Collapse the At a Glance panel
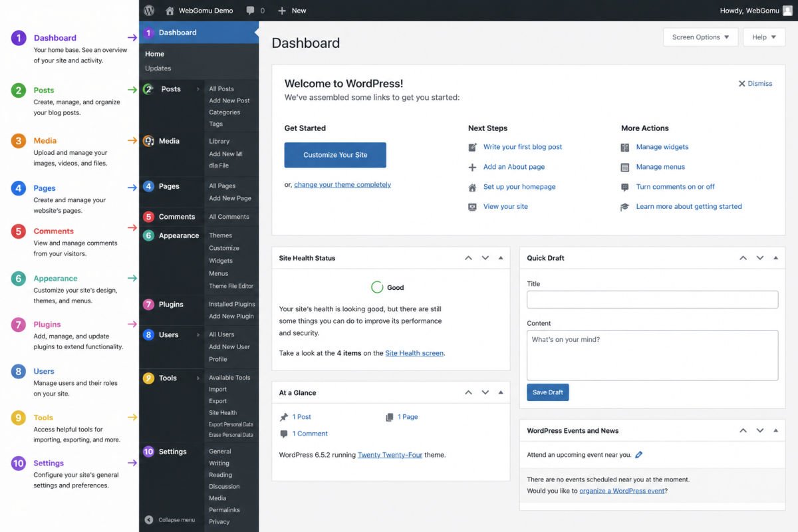This screenshot has height=532, width=798. (x=501, y=392)
